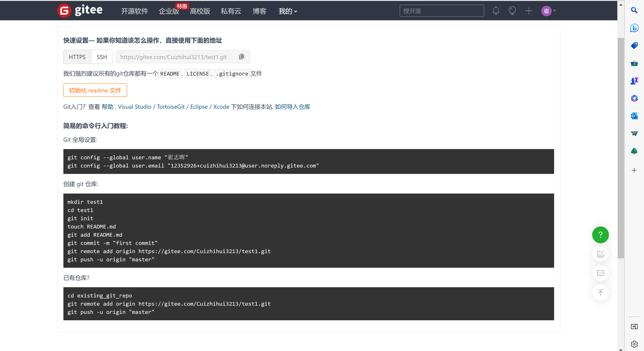The image size is (644, 351).
Task: Open the Xcode link
Action: (221, 107)
